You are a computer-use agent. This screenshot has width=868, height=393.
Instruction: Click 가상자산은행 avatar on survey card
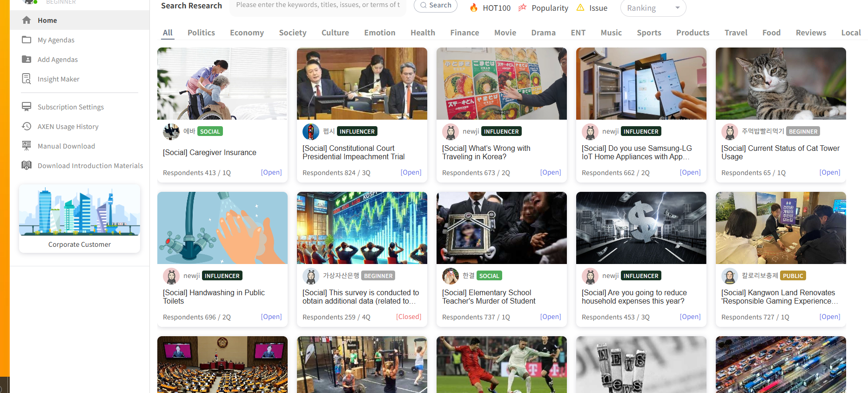[311, 276]
